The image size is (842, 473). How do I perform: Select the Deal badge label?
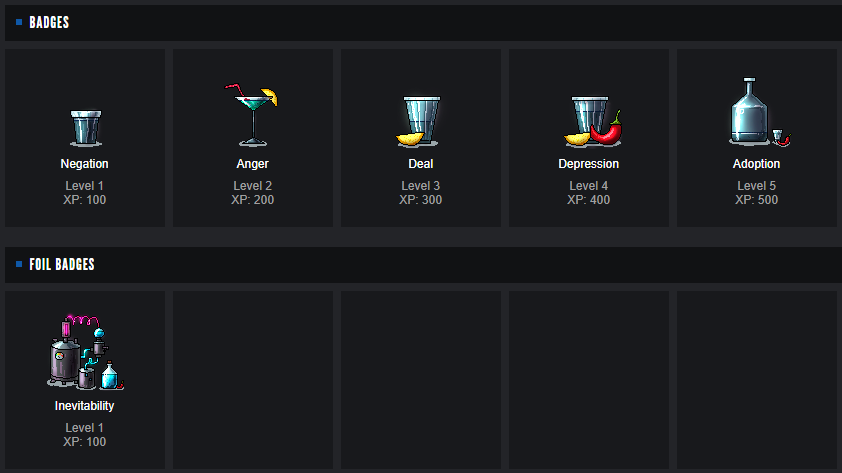pos(421,164)
